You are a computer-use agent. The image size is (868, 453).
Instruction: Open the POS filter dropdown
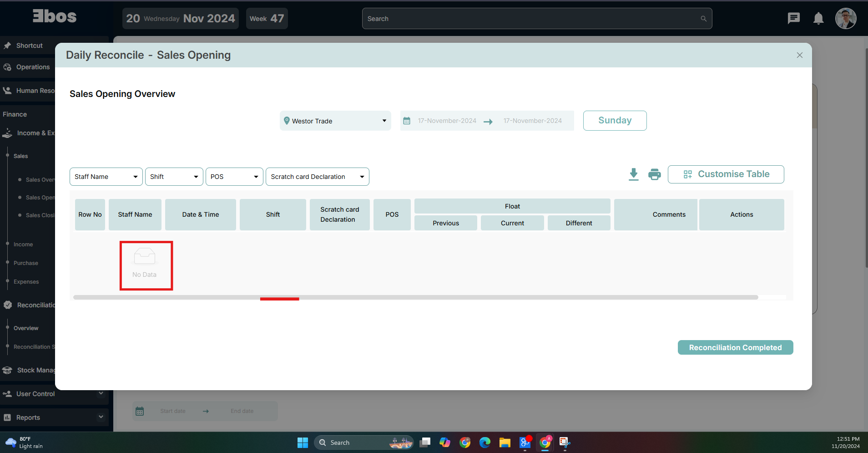[234, 177]
